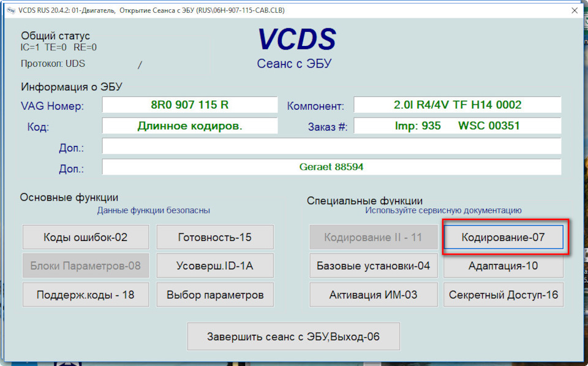
Task: Select Усоверш.ID-1A advanced ID
Action: (215, 265)
